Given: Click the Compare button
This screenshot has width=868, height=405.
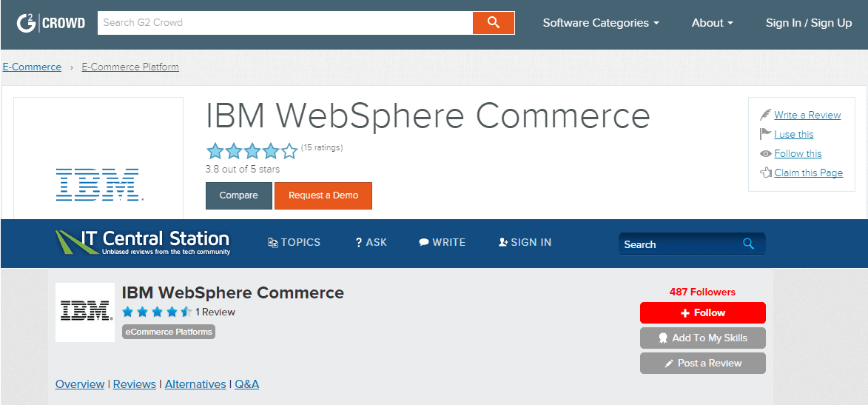Looking at the screenshot, I should (x=238, y=195).
